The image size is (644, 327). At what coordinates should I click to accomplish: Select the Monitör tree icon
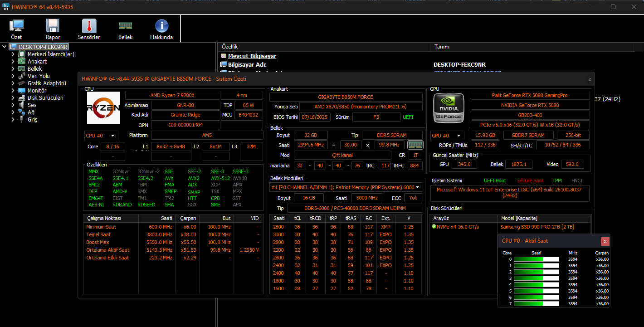click(22, 90)
